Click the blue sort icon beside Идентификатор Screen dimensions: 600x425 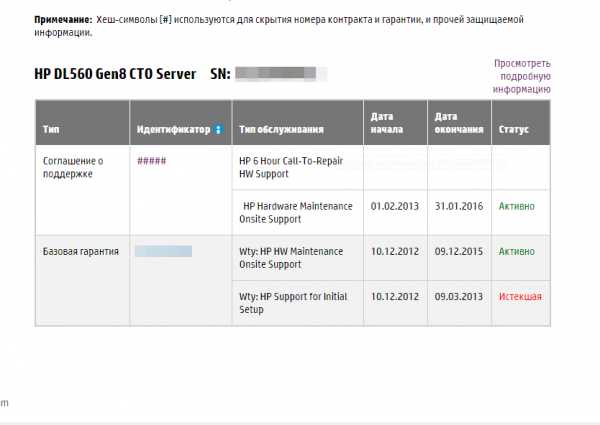pos(218,130)
